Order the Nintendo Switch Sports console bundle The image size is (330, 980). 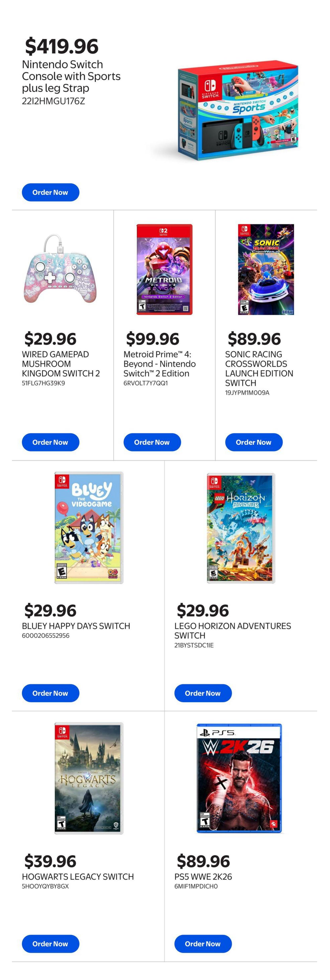[x=51, y=192]
